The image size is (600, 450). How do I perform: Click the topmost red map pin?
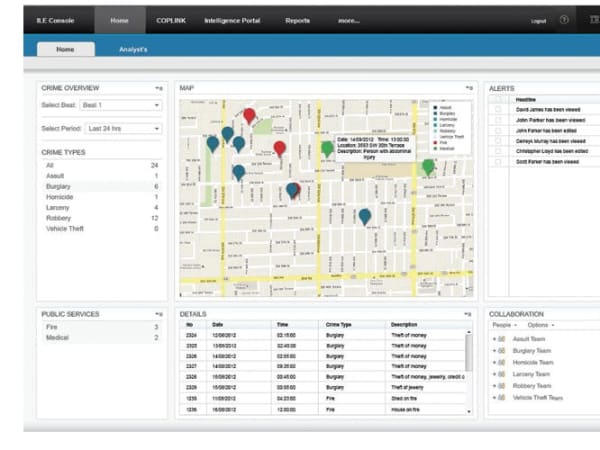tap(249, 116)
